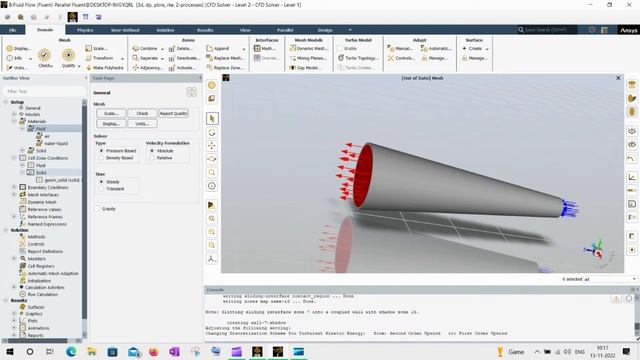Open Turbo Topology in Turbo Model

point(358,58)
